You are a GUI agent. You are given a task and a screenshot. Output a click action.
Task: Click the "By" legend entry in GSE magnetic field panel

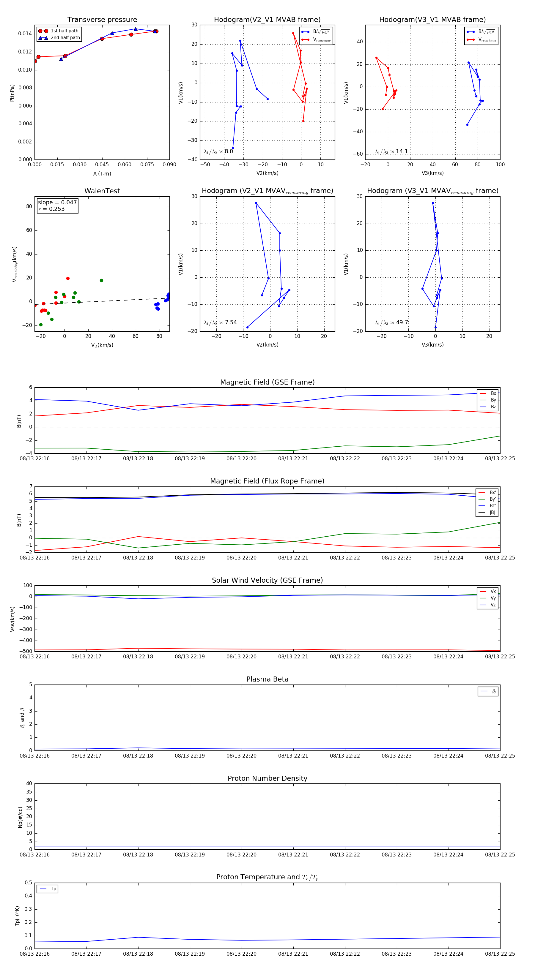[488, 400]
